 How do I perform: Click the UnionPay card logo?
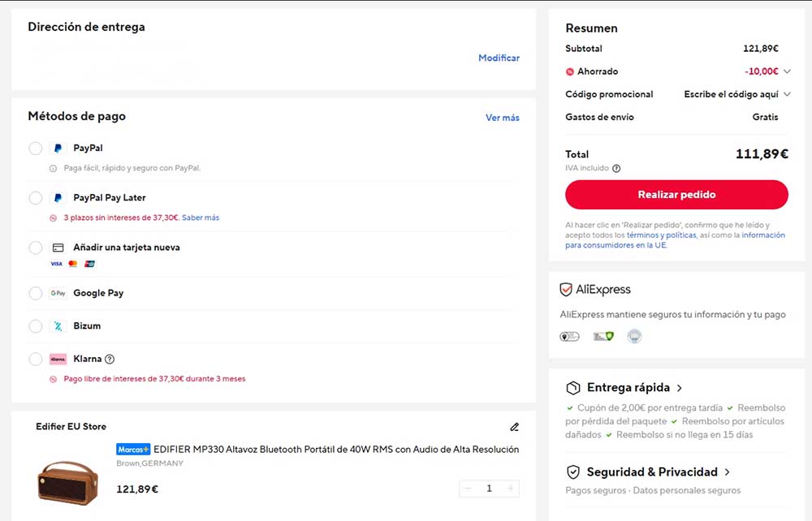[x=89, y=264]
